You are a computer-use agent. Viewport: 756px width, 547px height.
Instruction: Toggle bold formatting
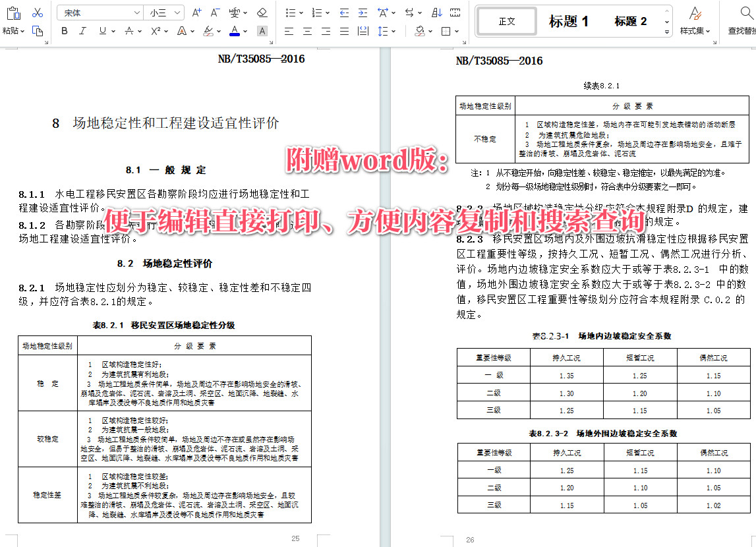(64, 30)
